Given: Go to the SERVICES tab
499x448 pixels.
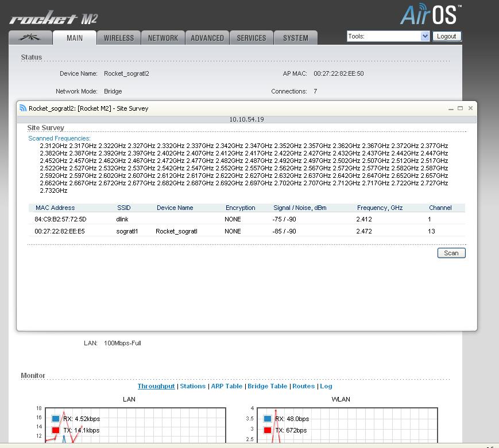Looking at the screenshot, I should (x=252, y=38).
